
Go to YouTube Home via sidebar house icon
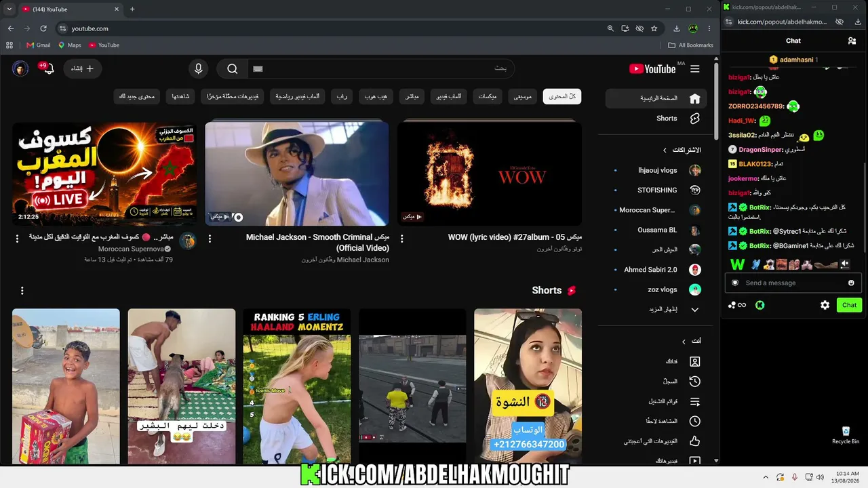point(694,98)
